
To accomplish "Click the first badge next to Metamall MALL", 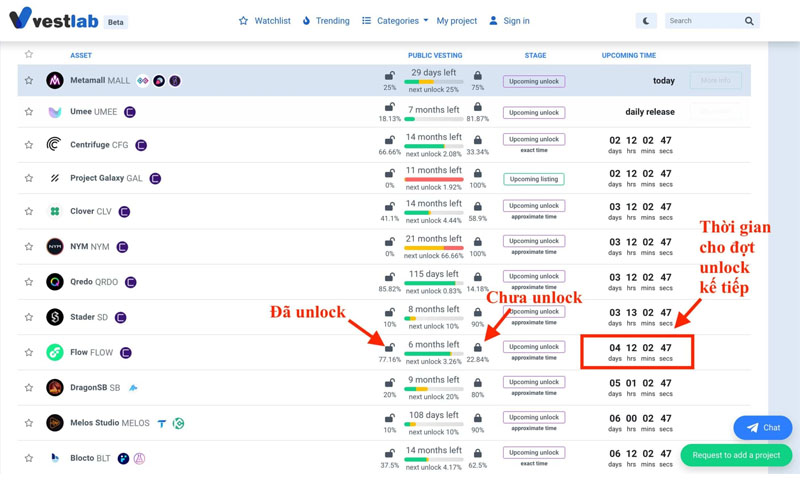I will click(x=143, y=81).
